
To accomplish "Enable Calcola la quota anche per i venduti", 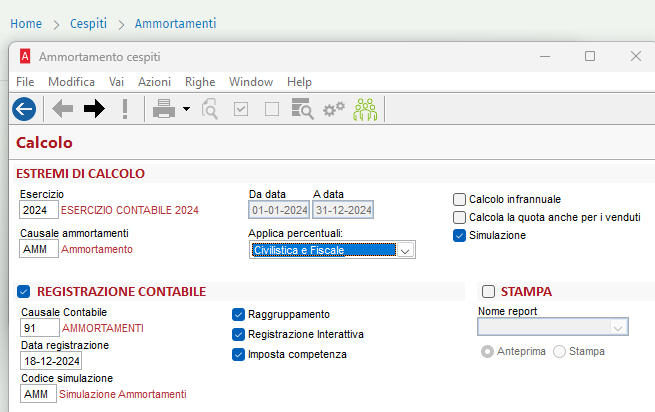I will click(x=459, y=217).
